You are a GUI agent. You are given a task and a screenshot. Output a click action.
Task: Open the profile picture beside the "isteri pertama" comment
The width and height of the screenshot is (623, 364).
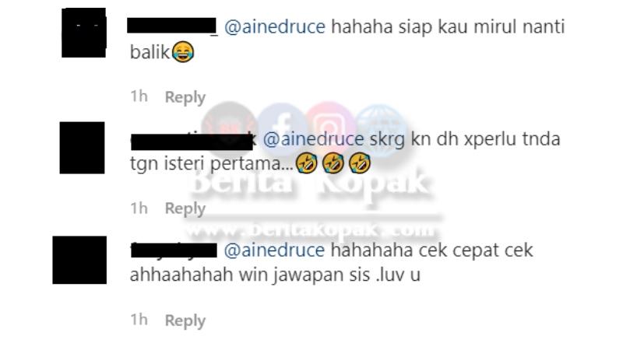tap(83, 148)
